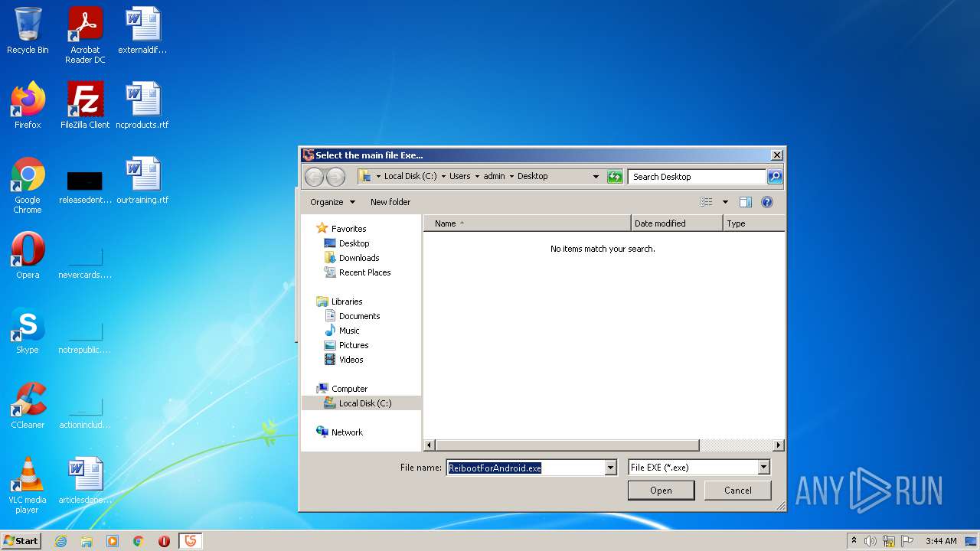Click the search magnifier icon
Screen dimensions: 980x551
(x=775, y=177)
